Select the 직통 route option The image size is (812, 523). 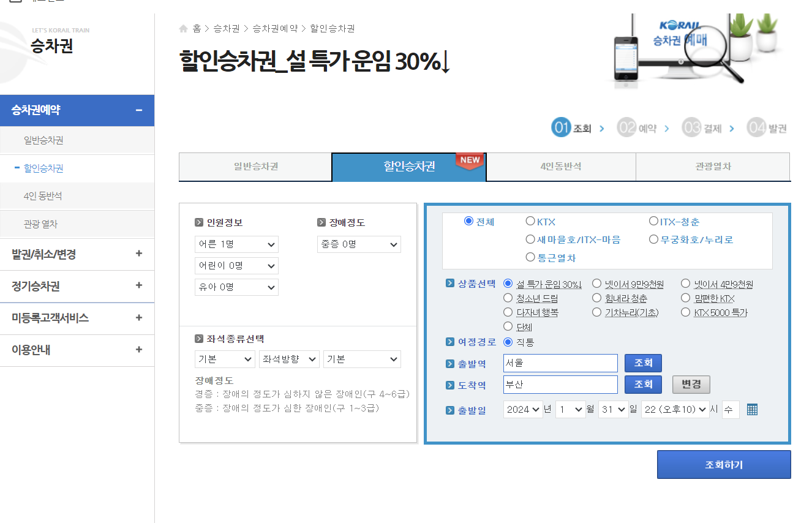coord(508,342)
